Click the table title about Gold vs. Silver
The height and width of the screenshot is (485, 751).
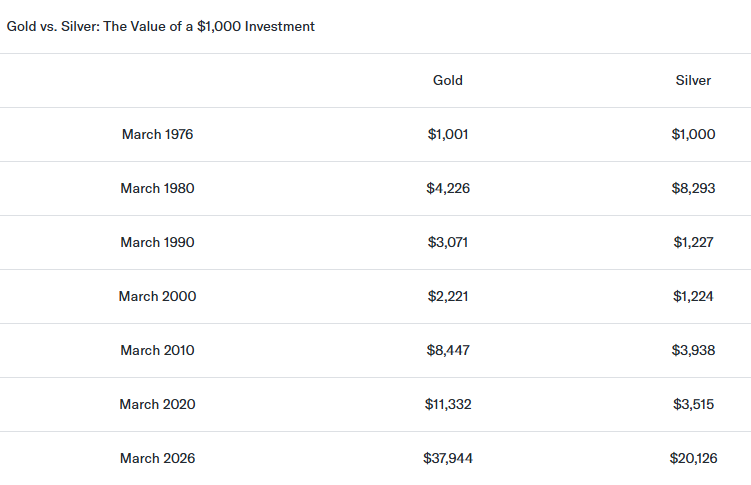pyautogui.click(x=161, y=26)
